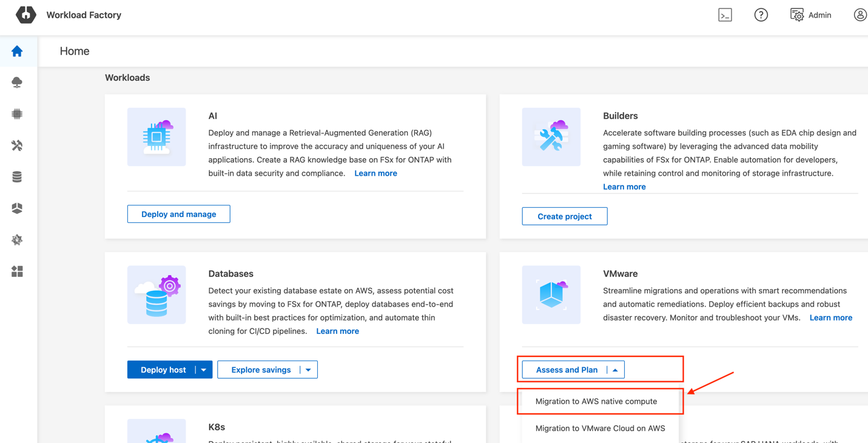The height and width of the screenshot is (443, 868).
Task: Open Learn more link in AI card
Action: click(x=376, y=173)
